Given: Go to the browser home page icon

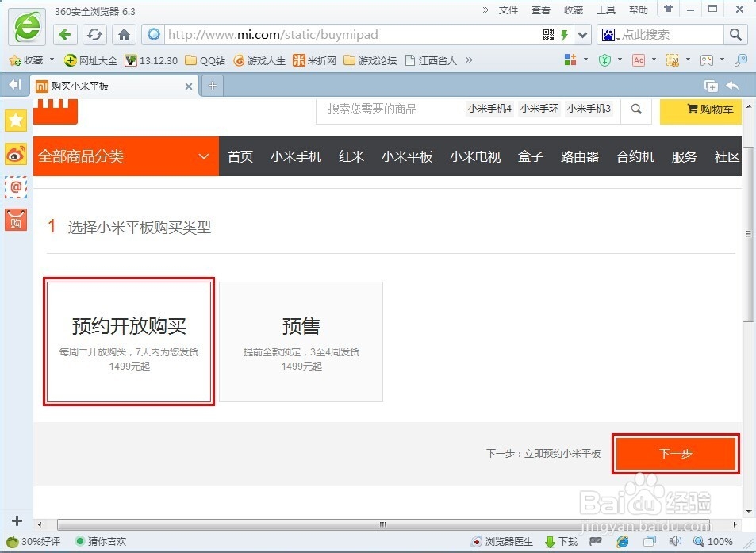Looking at the screenshot, I should coord(124,35).
